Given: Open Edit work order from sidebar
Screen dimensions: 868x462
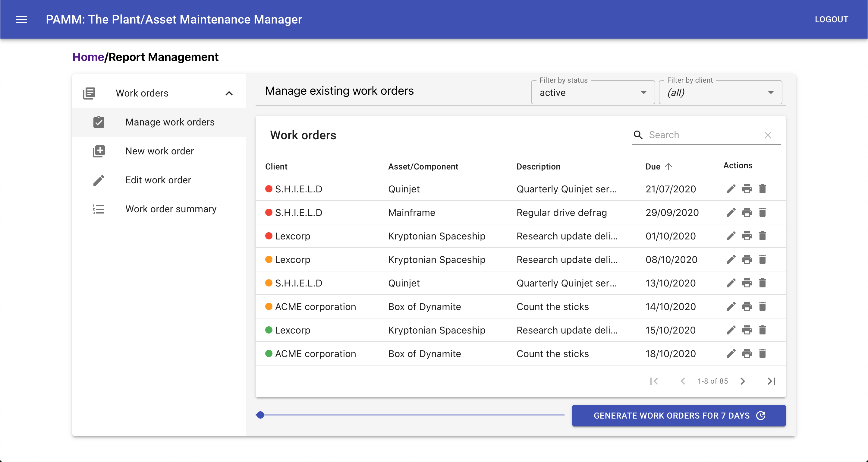Looking at the screenshot, I should click(159, 180).
